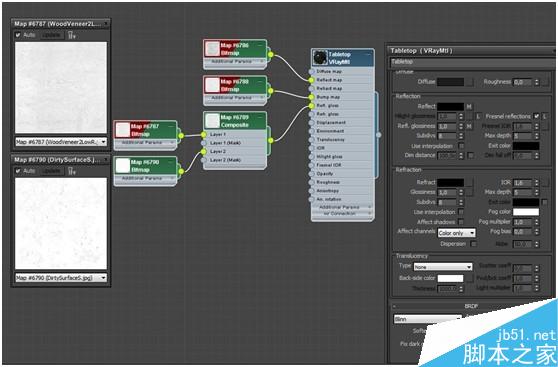Click the white Fog color swatch

[x=526, y=212]
